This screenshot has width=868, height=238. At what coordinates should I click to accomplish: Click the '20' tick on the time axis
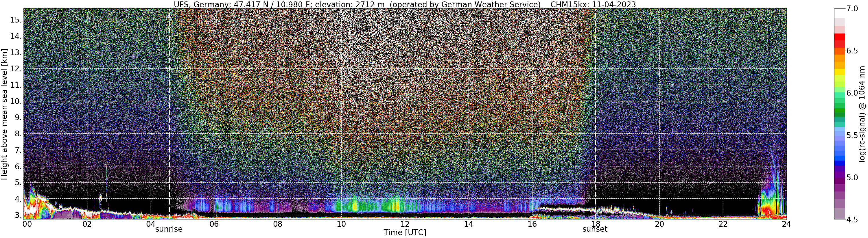click(x=659, y=224)
